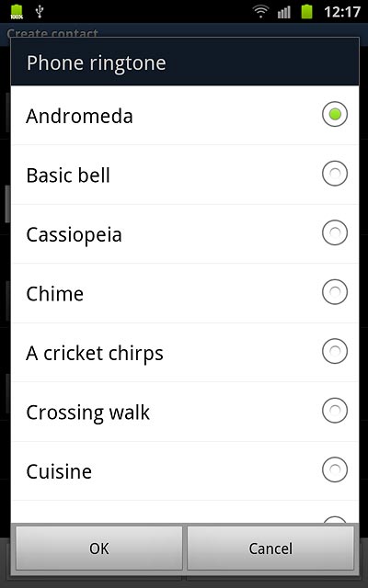Viewport: 368px width, 588px height.
Task: Tap the Wi-Fi status icon
Action: [x=260, y=12]
